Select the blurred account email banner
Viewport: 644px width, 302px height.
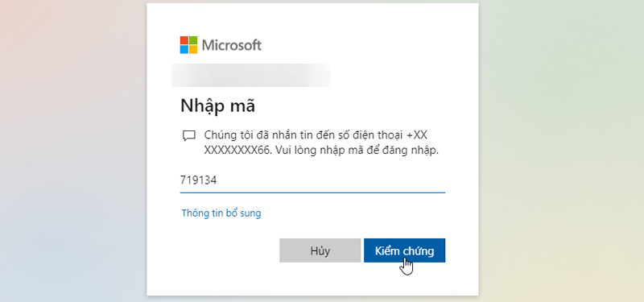point(251,75)
